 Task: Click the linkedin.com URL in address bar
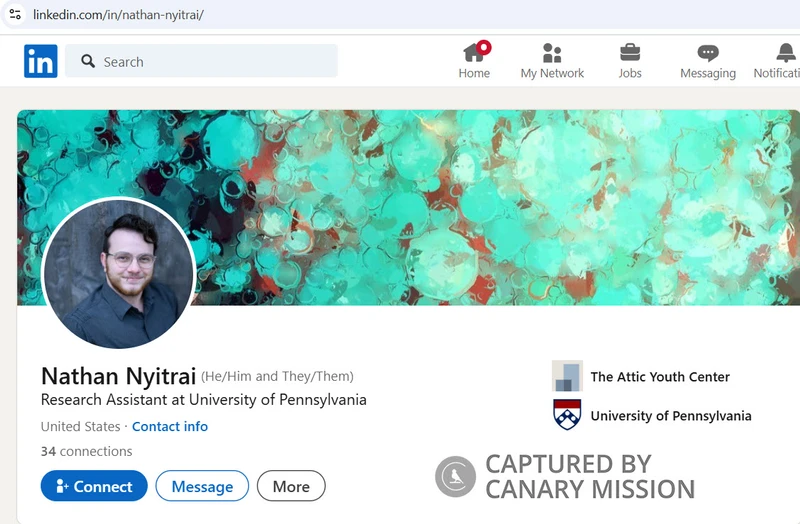[x=118, y=15]
